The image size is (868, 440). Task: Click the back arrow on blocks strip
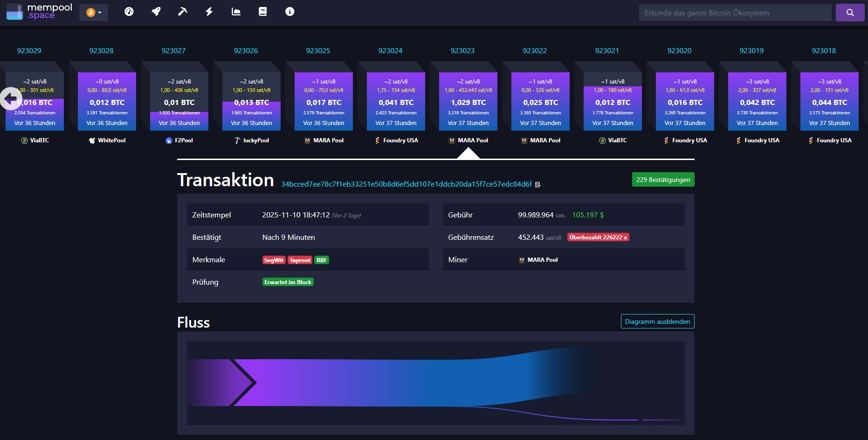(x=11, y=98)
